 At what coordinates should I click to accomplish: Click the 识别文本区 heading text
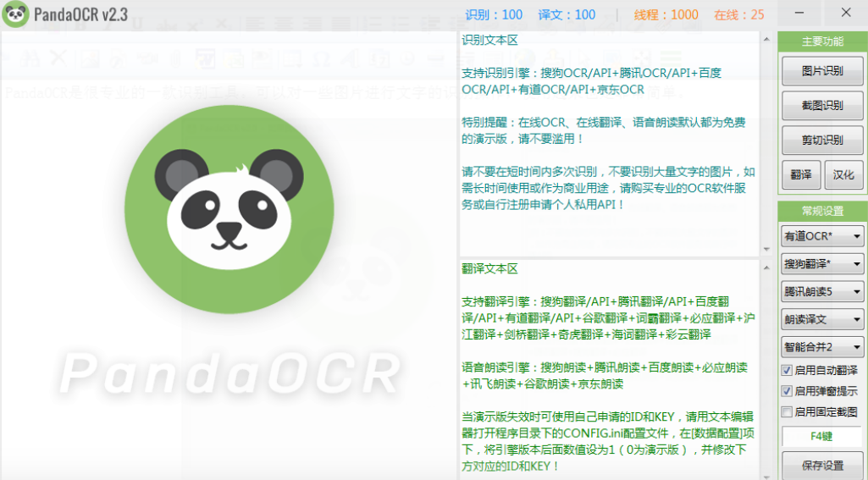coord(490,40)
